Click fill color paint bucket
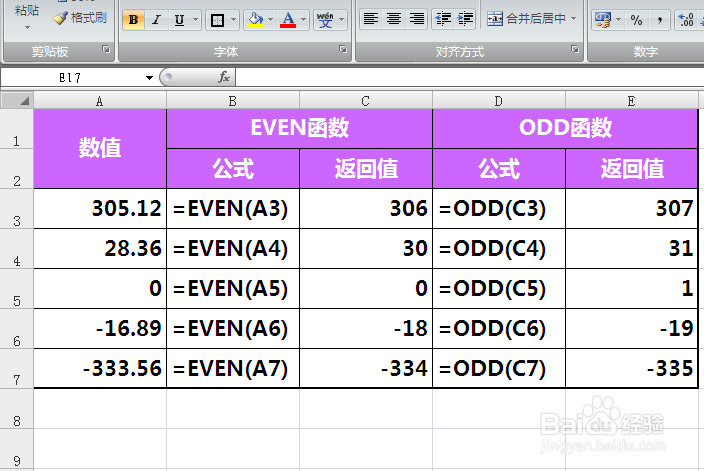Screen dimensions: 704x471 [x=255, y=20]
